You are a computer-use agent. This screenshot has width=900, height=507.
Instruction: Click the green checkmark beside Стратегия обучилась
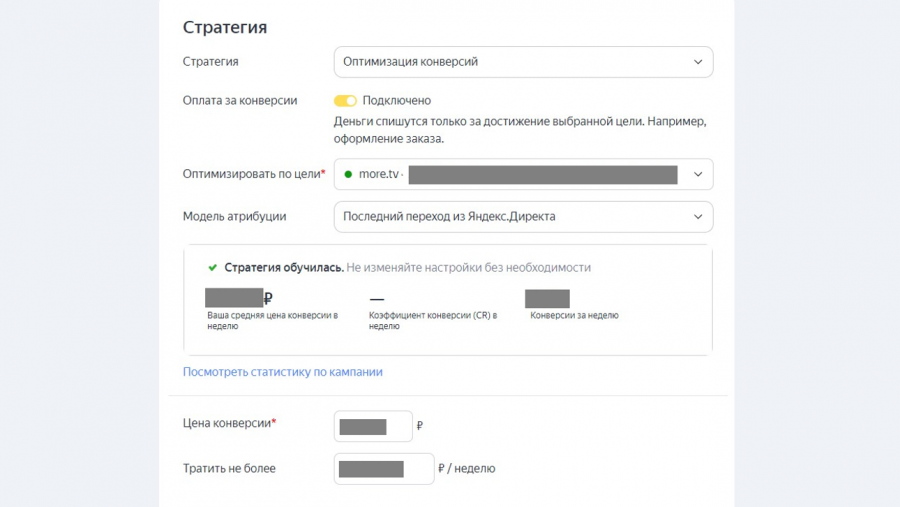click(x=212, y=268)
